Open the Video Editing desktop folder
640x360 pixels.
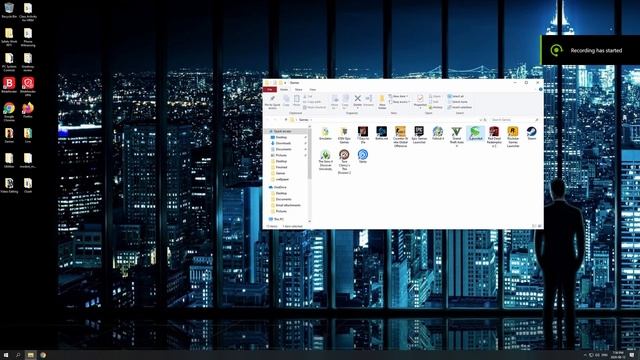point(9,186)
